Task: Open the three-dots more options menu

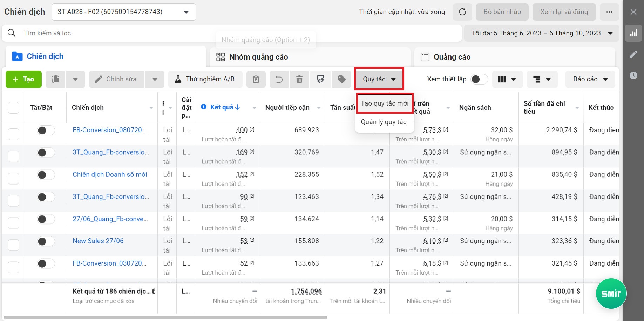Action: 609,12
